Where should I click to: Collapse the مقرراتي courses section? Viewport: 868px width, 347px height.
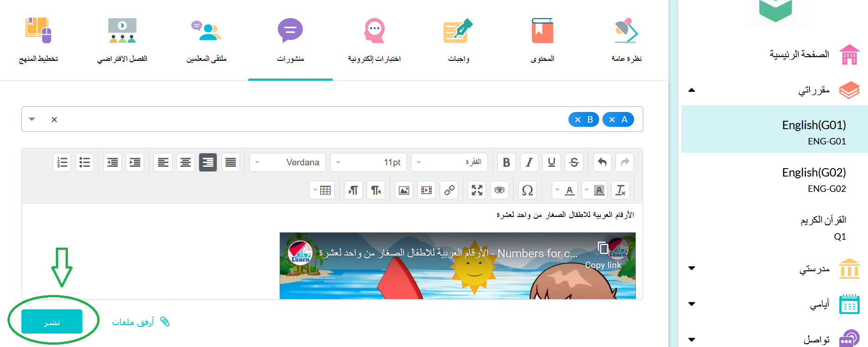[x=692, y=90]
